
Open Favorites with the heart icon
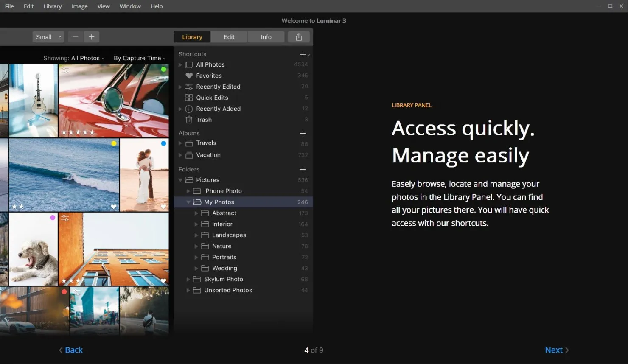[x=208, y=76]
